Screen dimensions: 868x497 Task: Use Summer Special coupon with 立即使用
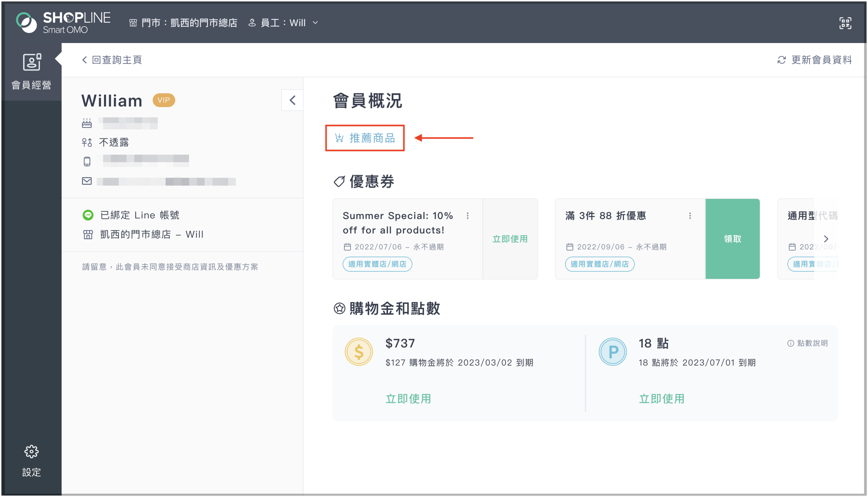coord(510,239)
